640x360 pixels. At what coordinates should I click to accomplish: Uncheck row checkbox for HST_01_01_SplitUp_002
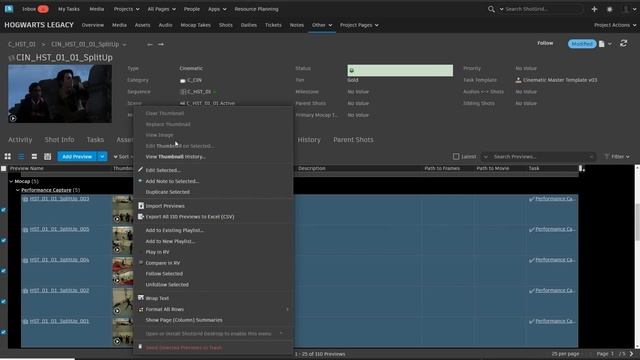pyautogui.click(x=4, y=301)
